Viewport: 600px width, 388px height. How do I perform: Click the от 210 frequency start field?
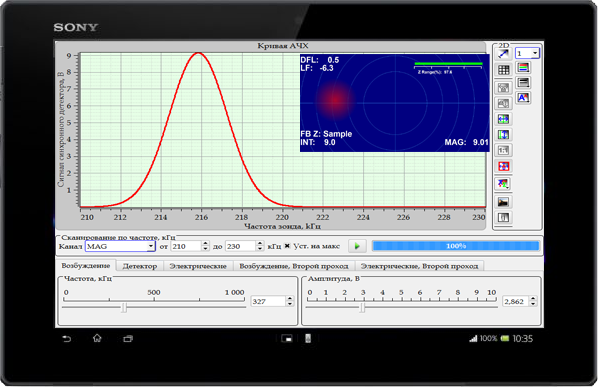coord(186,246)
